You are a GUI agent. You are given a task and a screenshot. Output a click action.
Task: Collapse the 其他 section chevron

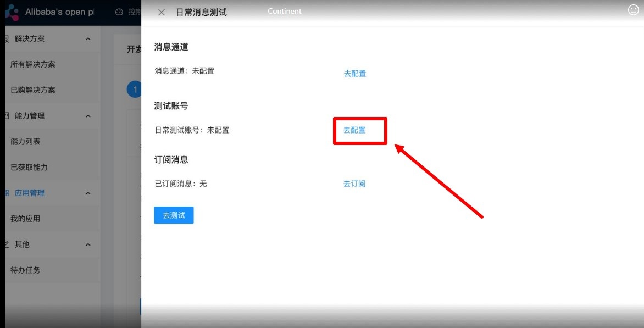coord(88,244)
